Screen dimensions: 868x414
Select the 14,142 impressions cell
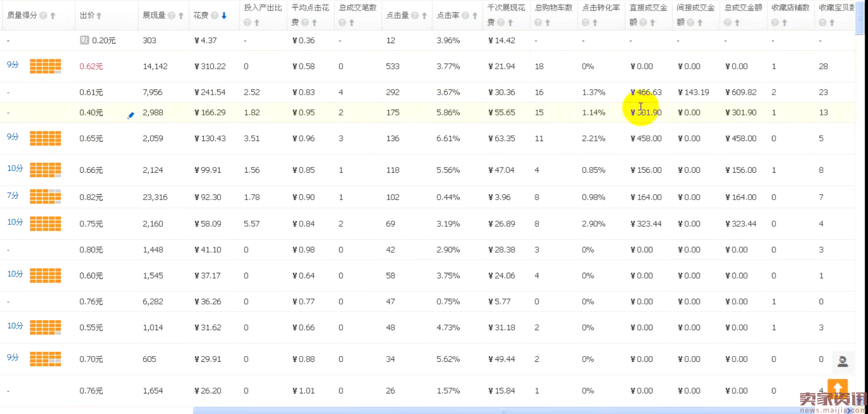click(155, 67)
